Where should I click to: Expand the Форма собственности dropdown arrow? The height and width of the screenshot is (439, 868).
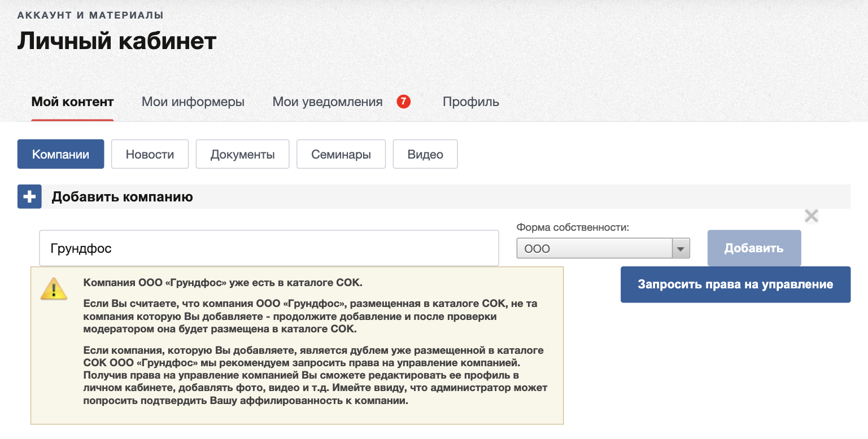(681, 248)
